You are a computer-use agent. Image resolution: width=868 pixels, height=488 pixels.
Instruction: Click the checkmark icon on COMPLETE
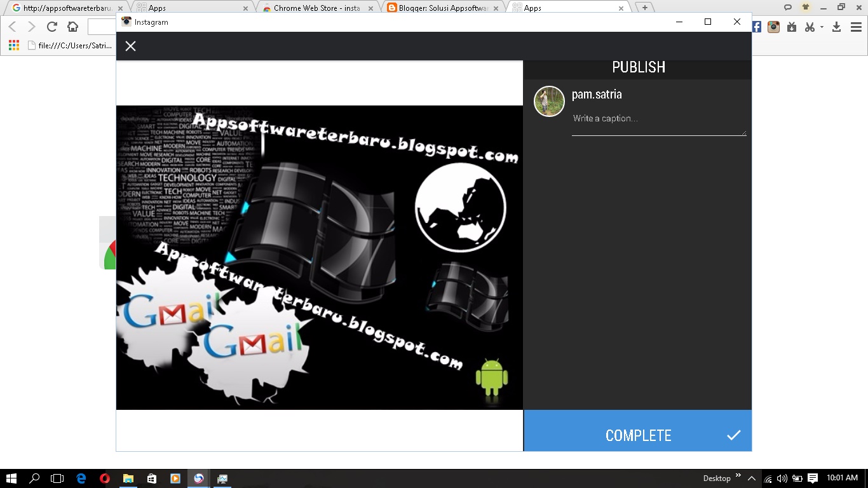[x=734, y=435]
